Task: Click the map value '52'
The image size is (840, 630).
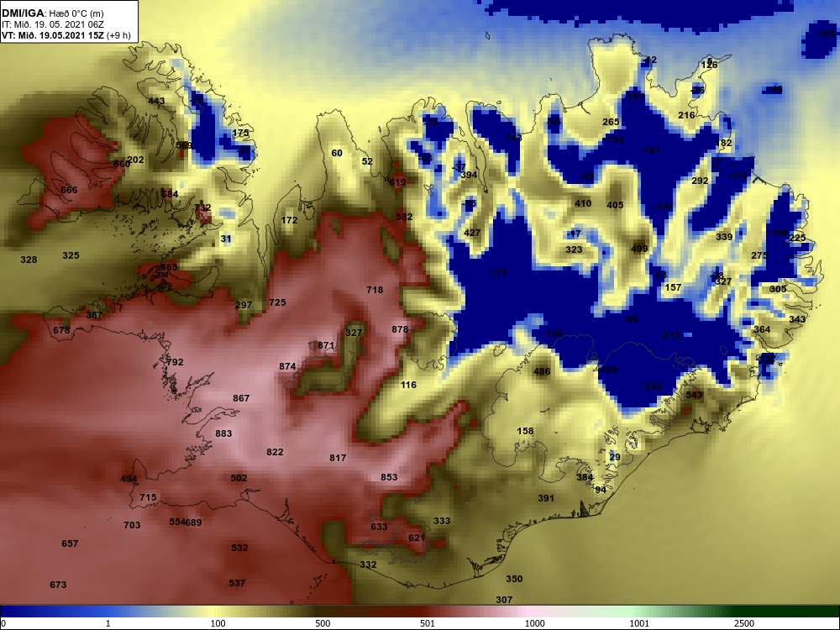Action: click(367, 161)
